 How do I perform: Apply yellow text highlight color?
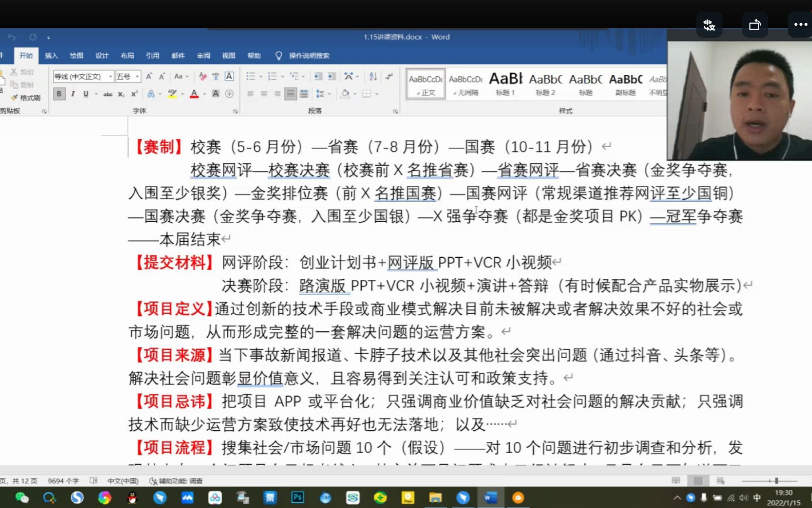[172, 94]
